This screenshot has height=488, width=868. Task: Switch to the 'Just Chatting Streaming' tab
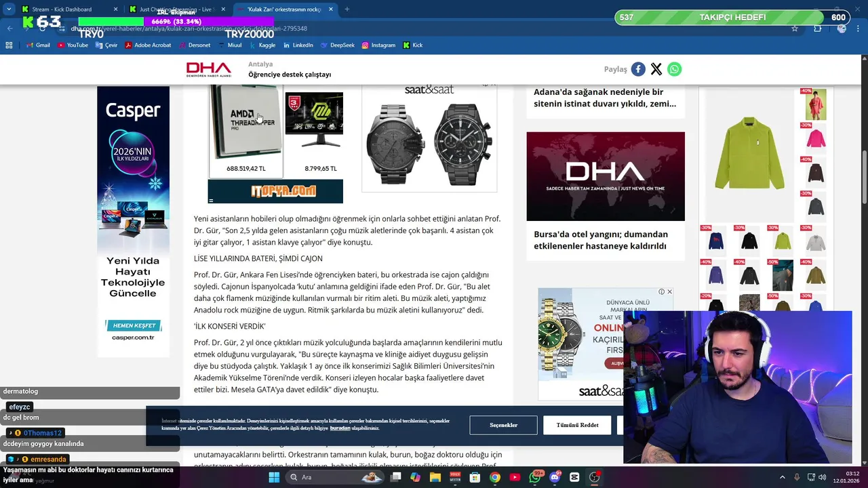(x=176, y=9)
